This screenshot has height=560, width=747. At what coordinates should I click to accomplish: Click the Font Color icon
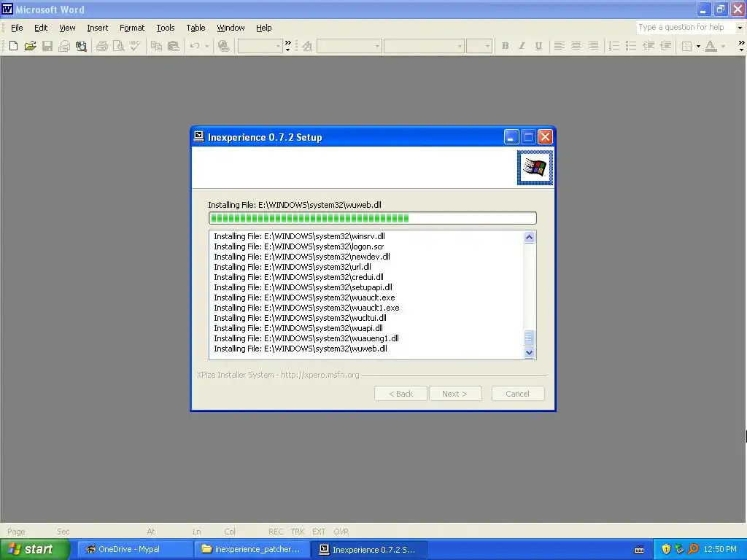click(711, 46)
